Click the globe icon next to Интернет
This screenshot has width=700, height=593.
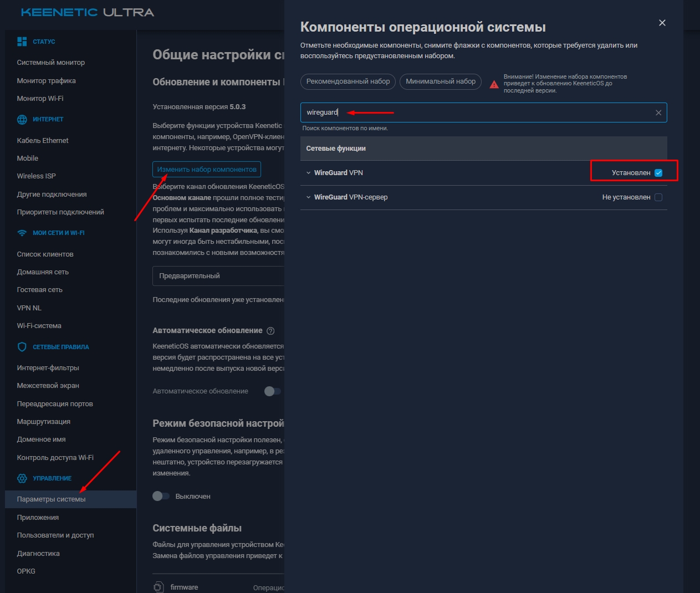coord(21,119)
